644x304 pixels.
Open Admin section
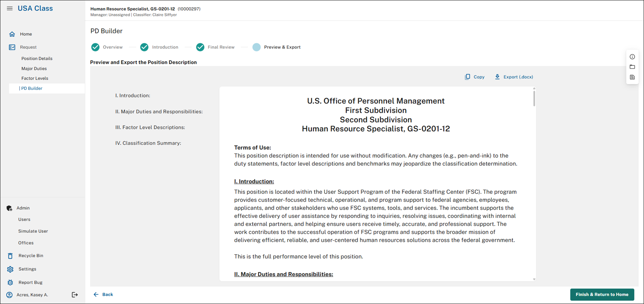pyautogui.click(x=23, y=208)
